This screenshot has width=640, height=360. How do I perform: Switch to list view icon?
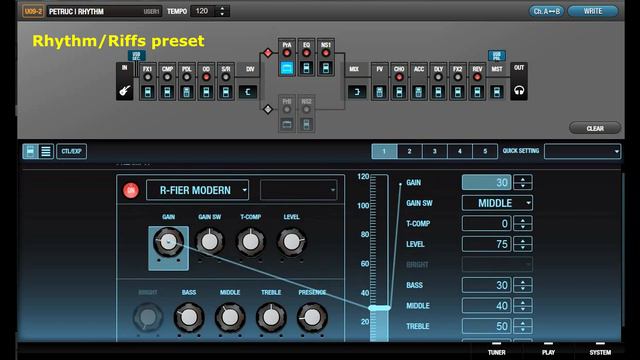point(46,151)
